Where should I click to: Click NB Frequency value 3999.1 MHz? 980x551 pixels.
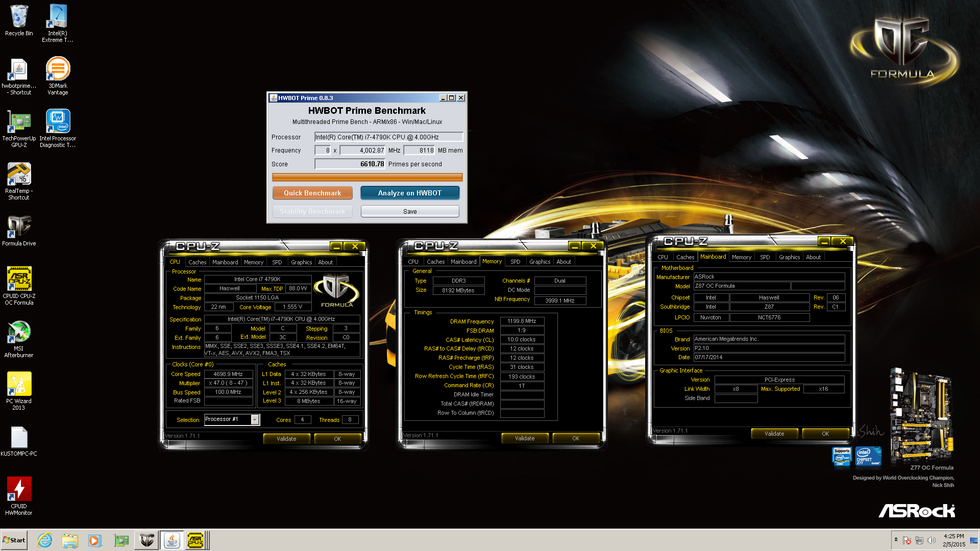560,300
